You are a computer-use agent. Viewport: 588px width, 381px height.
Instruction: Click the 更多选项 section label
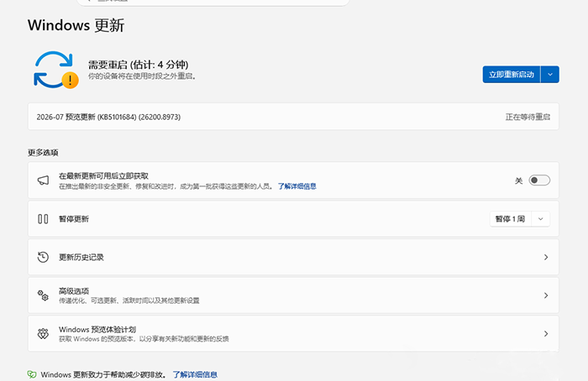(43, 153)
